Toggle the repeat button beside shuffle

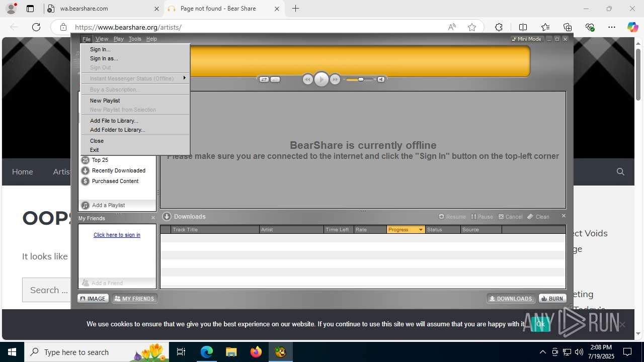click(x=275, y=79)
